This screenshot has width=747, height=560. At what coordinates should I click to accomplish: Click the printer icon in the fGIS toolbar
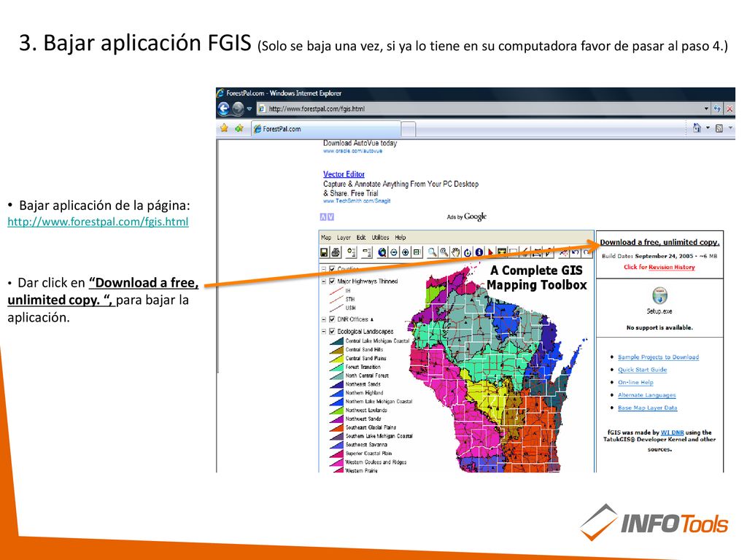pyautogui.click(x=336, y=252)
